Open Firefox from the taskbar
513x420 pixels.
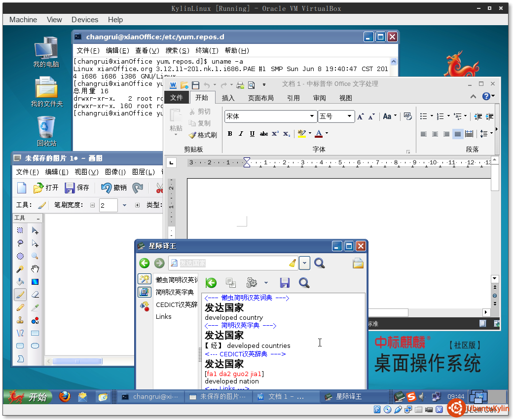coord(65,396)
